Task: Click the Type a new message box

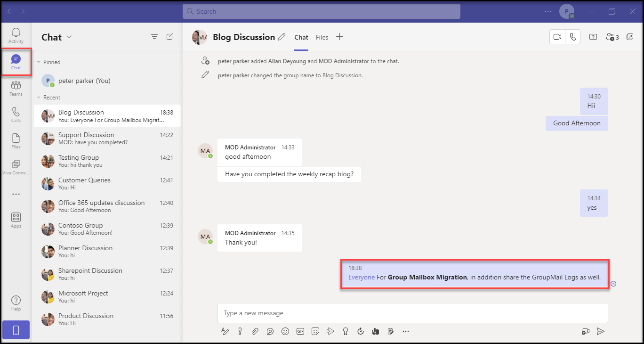Action: pos(412,313)
